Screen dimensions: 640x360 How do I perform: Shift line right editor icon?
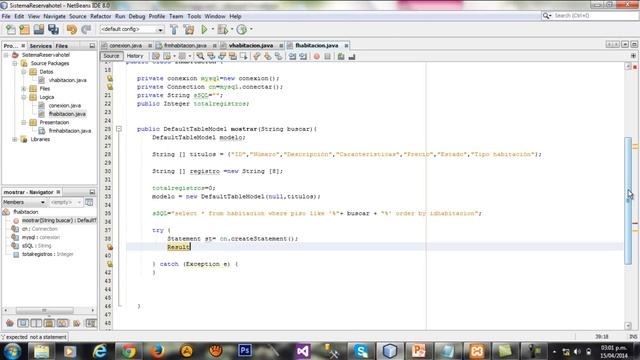303,56
